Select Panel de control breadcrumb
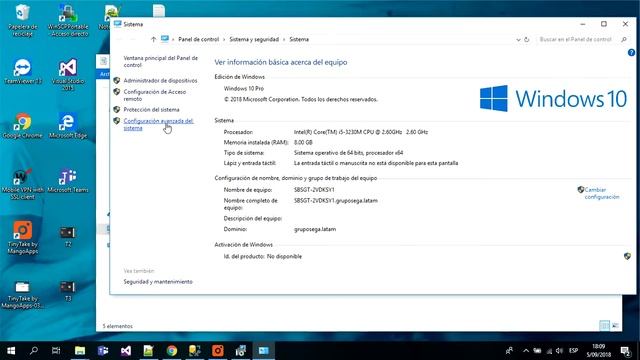The width and height of the screenshot is (640, 360). coord(198,40)
